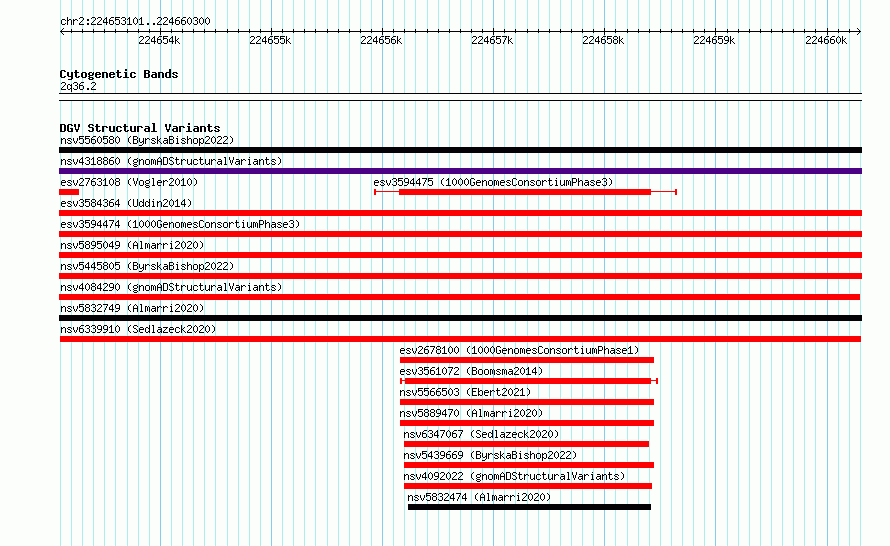Open the nsv4318860 (gnomADStructuralVariants) label

[x=171, y=161]
